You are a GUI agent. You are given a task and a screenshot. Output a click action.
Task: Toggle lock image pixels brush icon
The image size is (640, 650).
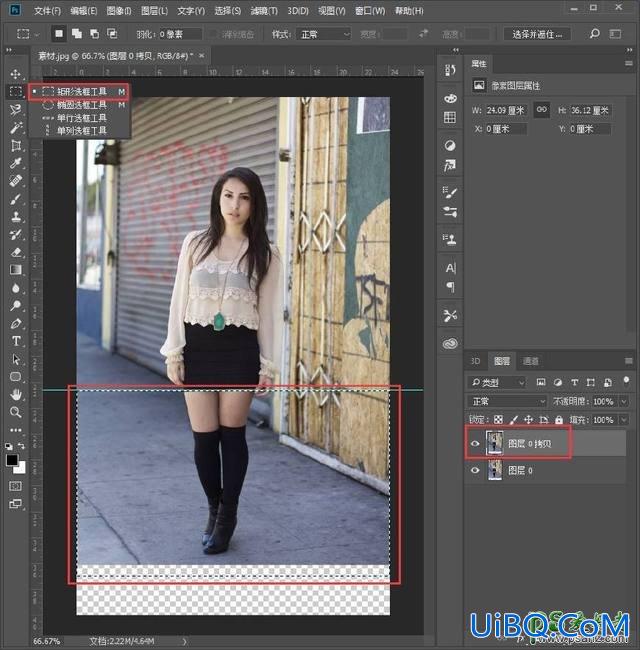point(514,420)
